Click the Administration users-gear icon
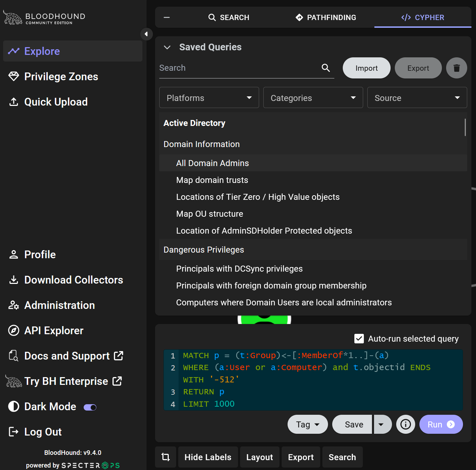 pyautogui.click(x=14, y=305)
